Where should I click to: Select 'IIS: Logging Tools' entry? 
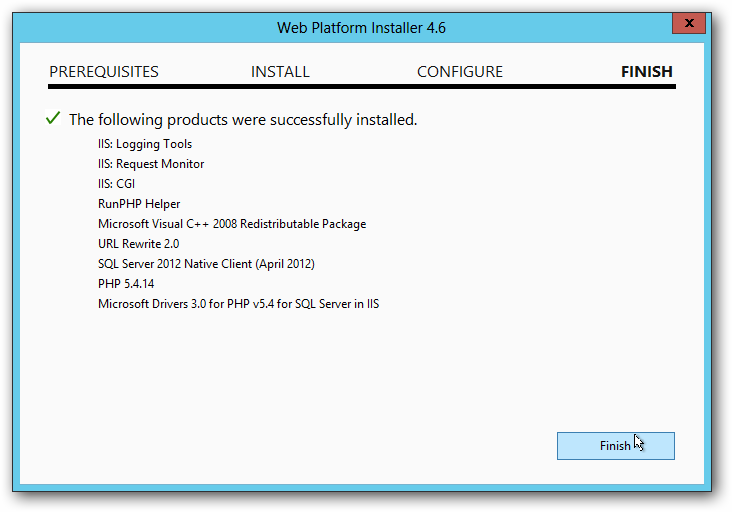145,144
